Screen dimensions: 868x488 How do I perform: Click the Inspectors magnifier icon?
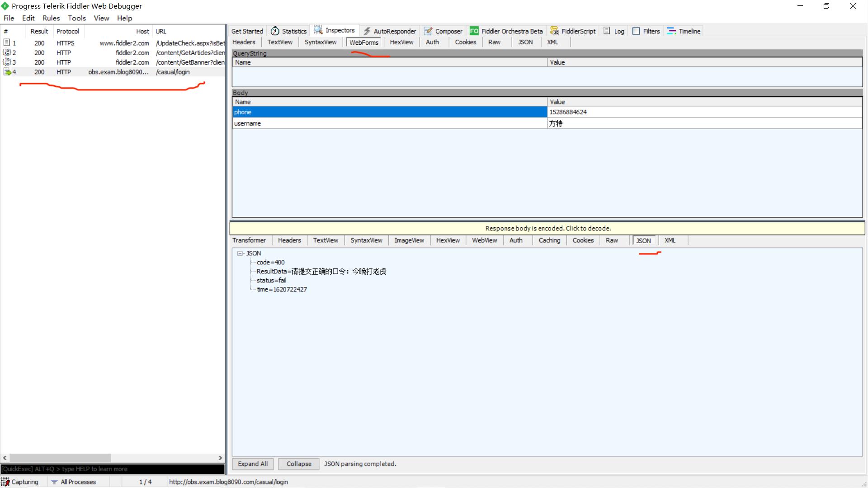pos(318,30)
